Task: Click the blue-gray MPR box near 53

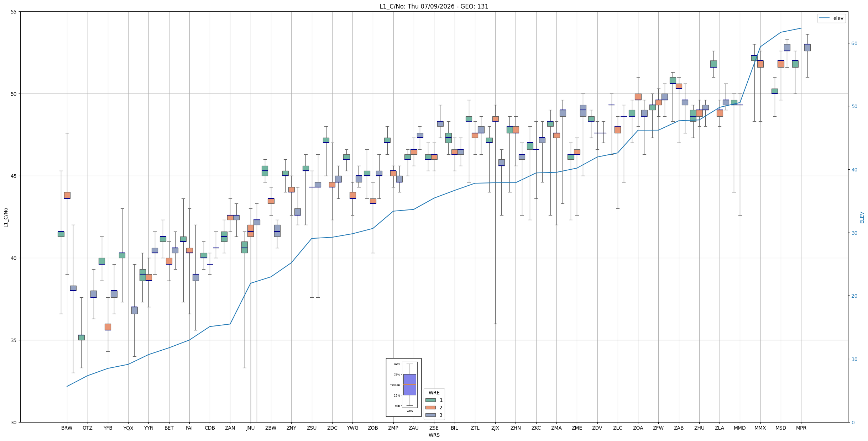Action: coord(807,48)
